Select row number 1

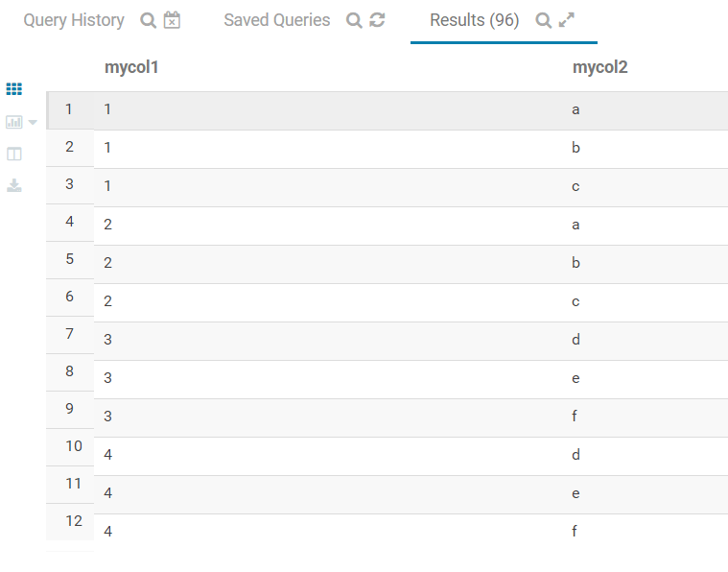(x=69, y=109)
